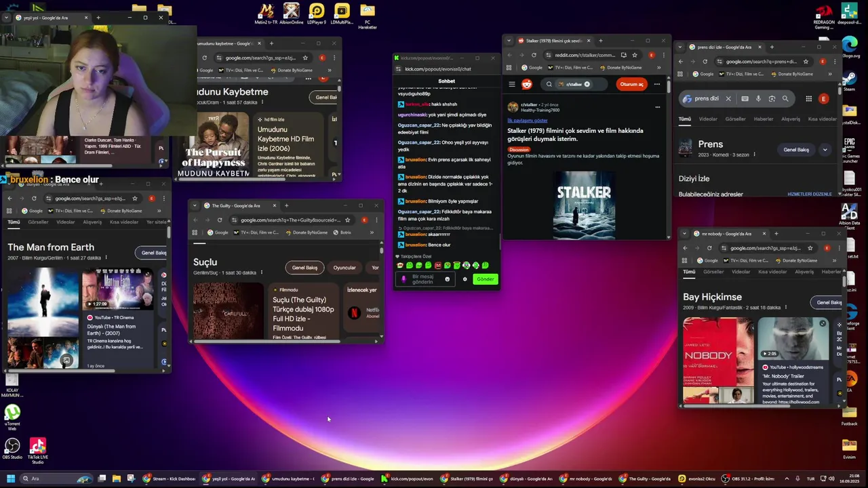Focus the 'Bir mesaj gönderin' chat input
Screen dimensions: 868x488
pyautogui.click(x=424, y=279)
